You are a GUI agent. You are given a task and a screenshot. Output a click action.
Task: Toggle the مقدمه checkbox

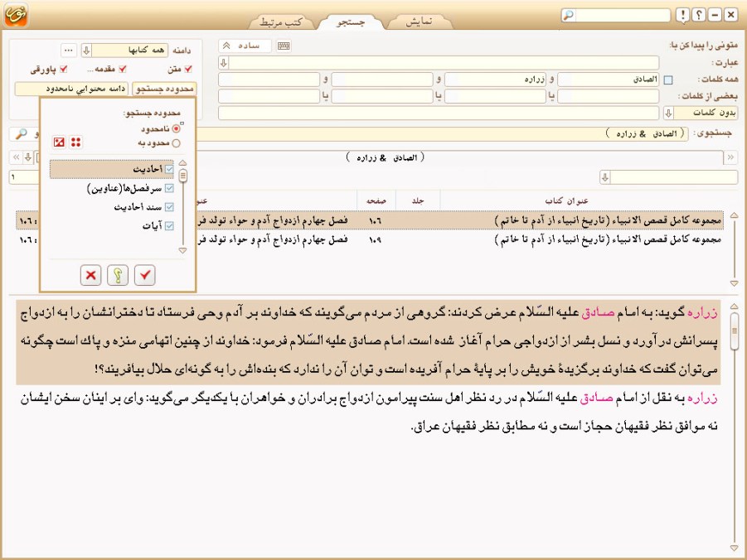tap(123, 69)
